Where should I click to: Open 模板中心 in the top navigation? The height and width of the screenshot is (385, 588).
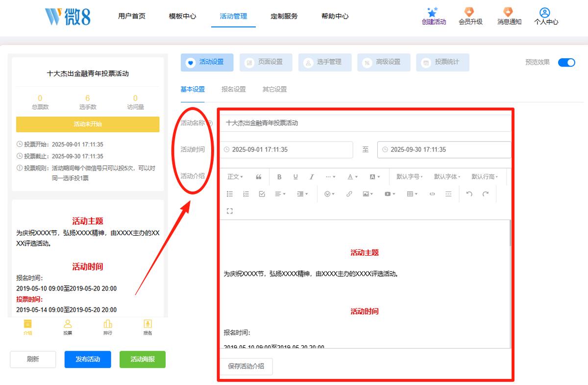(x=183, y=16)
